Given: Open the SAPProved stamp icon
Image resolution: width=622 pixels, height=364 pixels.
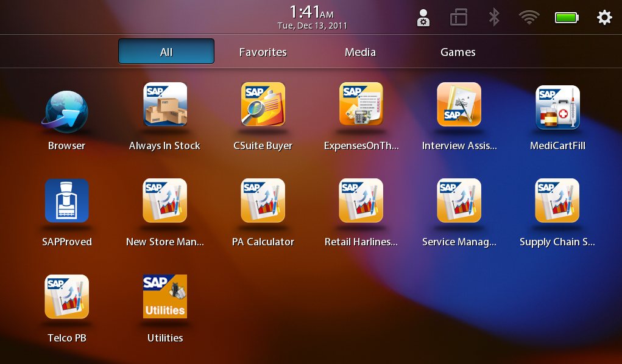Looking at the screenshot, I should pos(66,200).
